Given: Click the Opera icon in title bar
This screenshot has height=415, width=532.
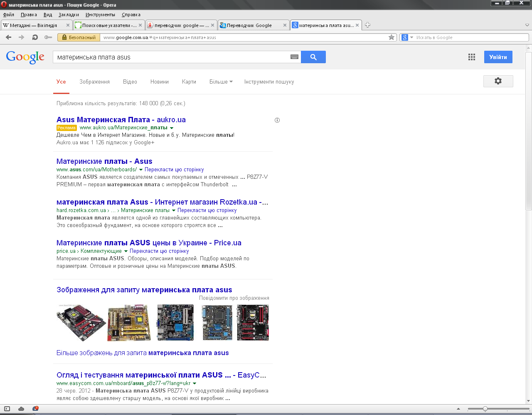Looking at the screenshot, I should click(x=4, y=5).
